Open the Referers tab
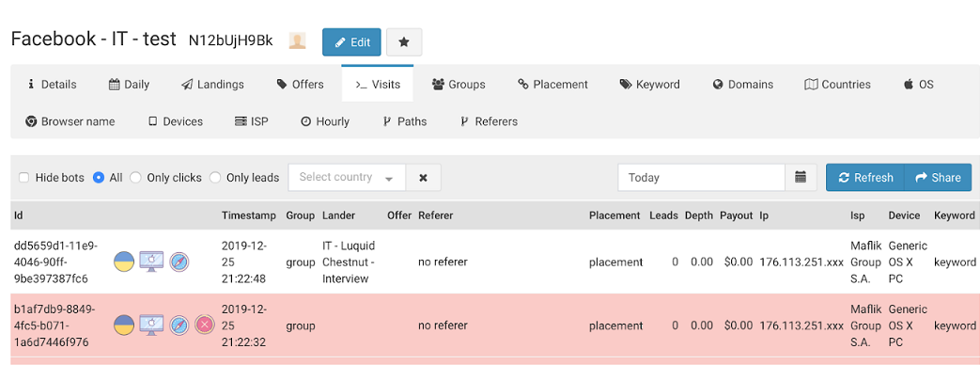980x365 pixels. pyautogui.click(x=489, y=121)
